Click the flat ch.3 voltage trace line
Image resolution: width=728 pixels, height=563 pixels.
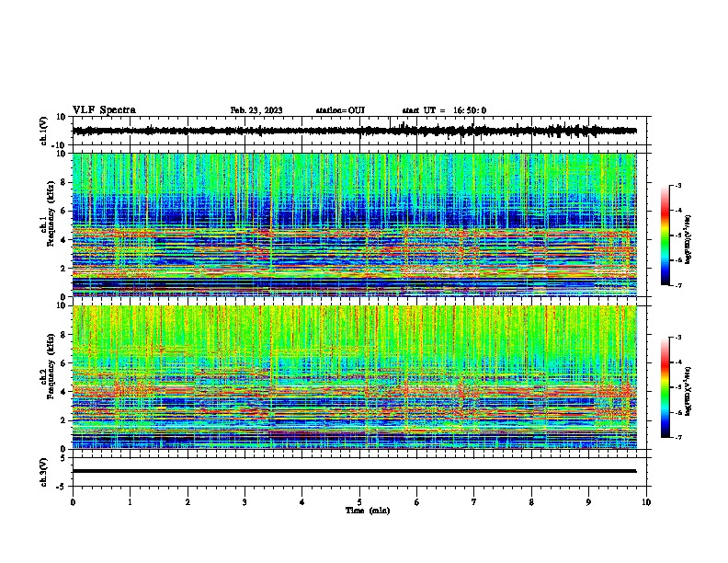click(x=354, y=471)
